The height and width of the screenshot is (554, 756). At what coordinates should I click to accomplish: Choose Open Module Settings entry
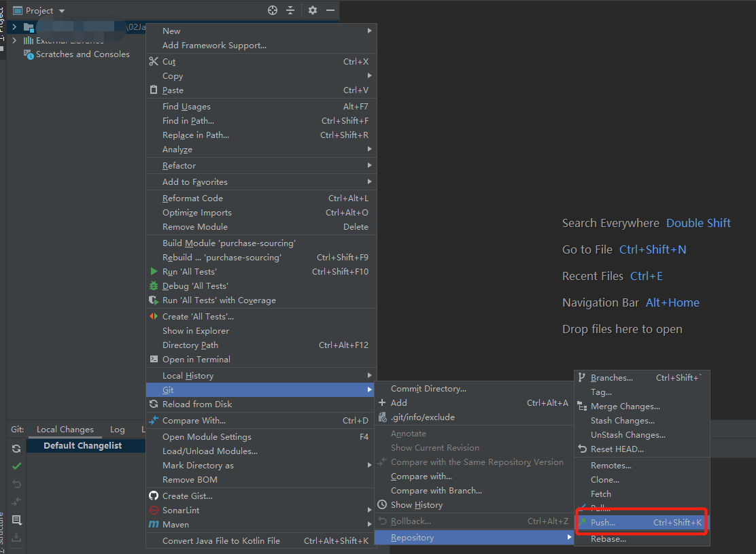tap(261, 437)
